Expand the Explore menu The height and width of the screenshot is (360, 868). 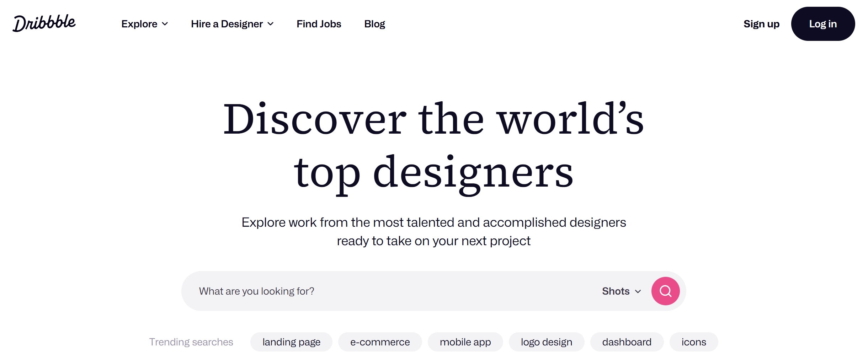coord(145,24)
